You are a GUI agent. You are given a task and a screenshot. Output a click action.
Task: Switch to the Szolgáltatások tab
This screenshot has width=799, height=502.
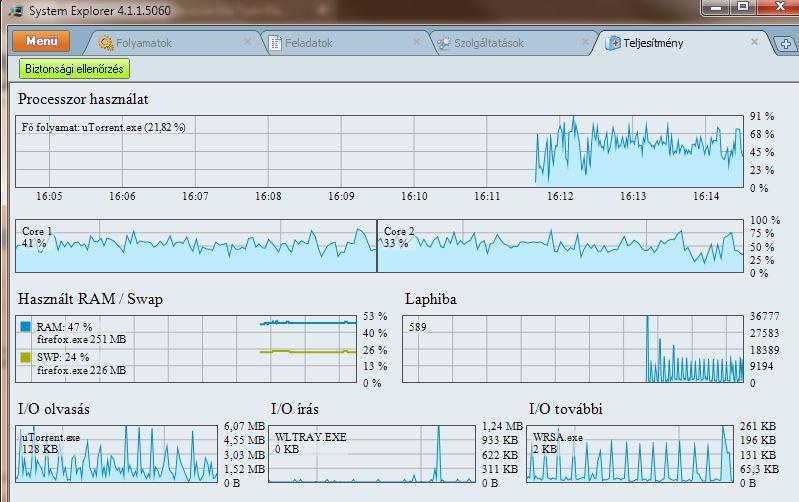coord(513,43)
